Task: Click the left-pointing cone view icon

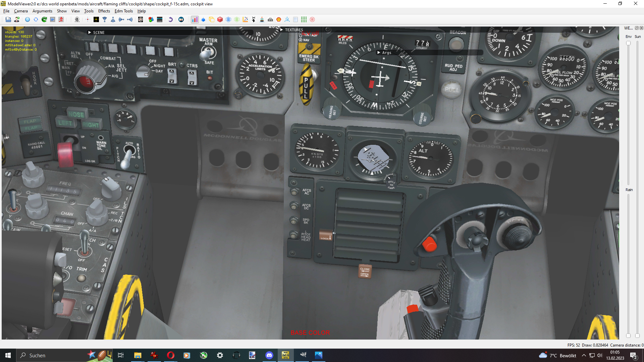Action: tap(130, 19)
